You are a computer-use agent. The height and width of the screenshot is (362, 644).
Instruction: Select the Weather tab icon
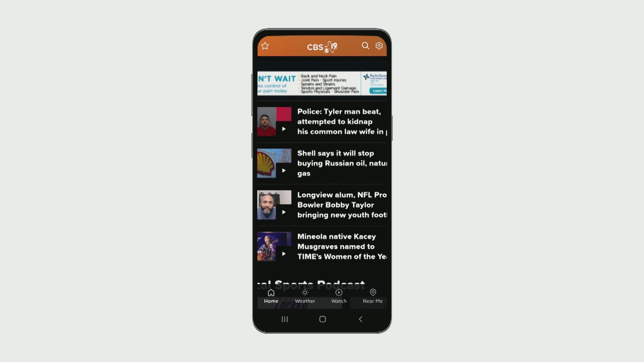(x=304, y=292)
